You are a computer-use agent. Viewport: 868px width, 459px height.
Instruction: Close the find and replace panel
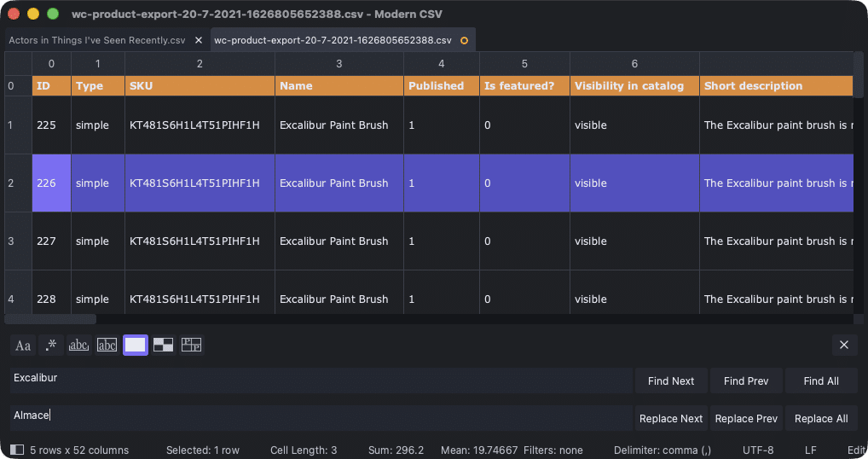click(x=844, y=345)
